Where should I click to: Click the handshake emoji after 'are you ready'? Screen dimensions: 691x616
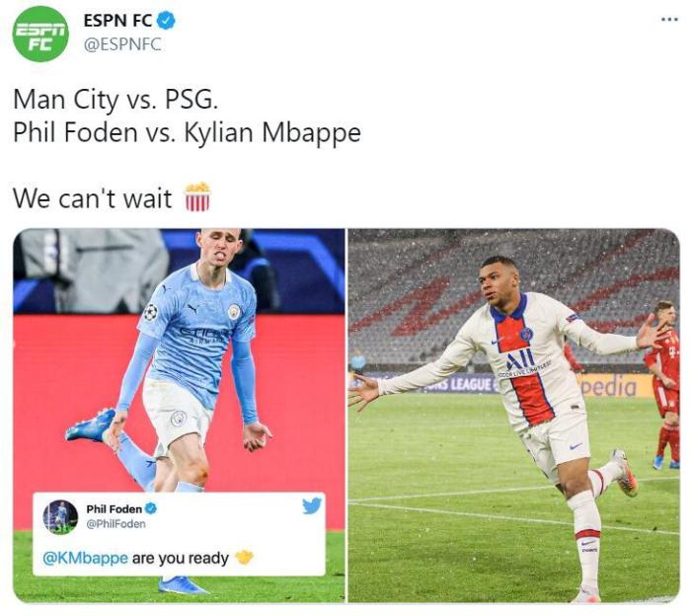click(244, 558)
